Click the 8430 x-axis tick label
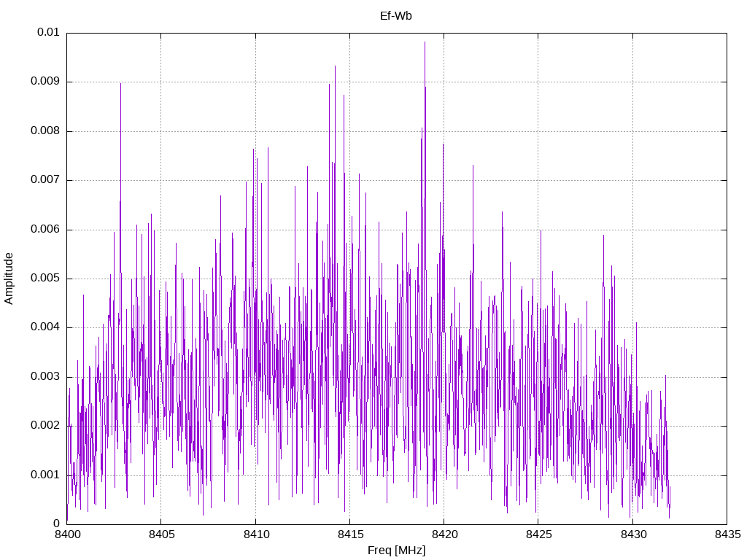This screenshot has width=747, height=560. coord(633,534)
